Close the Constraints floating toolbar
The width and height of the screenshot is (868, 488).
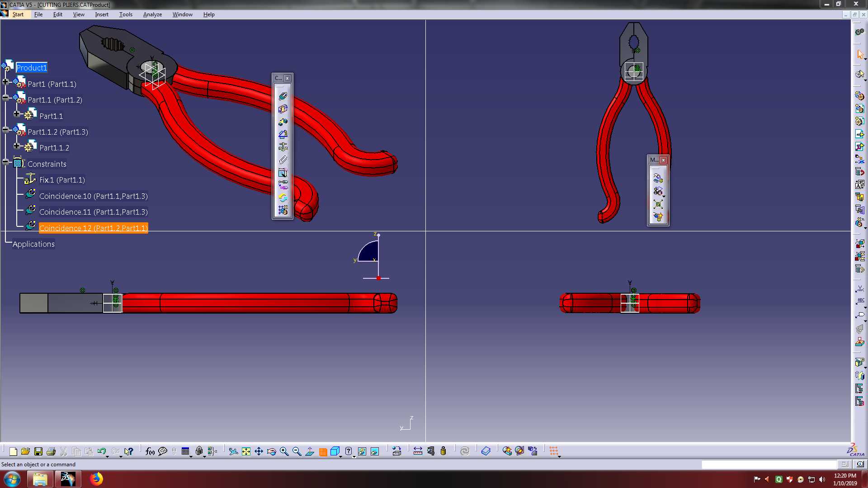[287, 78]
